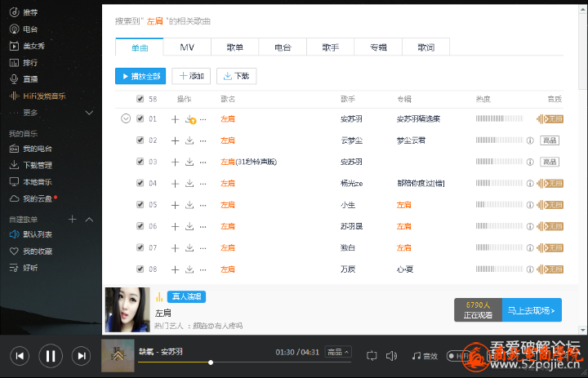Screen dimensions: 588x378
Task: Open more options (…) for song 06
Action: click(x=203, y=225)
